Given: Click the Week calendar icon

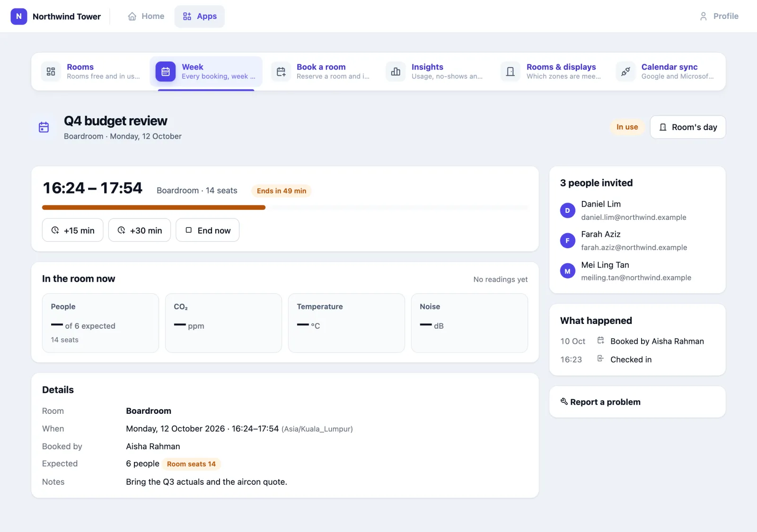Looking at the screenshot, I should tap(166, 72).
